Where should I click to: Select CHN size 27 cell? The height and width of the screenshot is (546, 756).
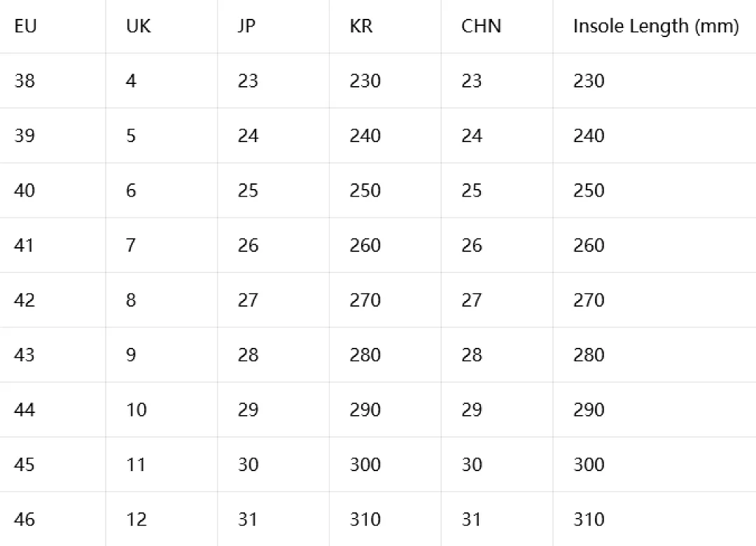[472, 300]
